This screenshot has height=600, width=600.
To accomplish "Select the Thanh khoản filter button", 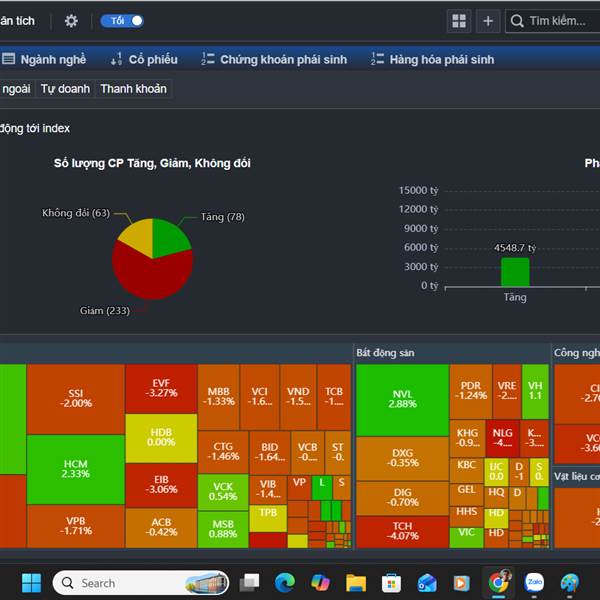I will click(x=133, y=89).
